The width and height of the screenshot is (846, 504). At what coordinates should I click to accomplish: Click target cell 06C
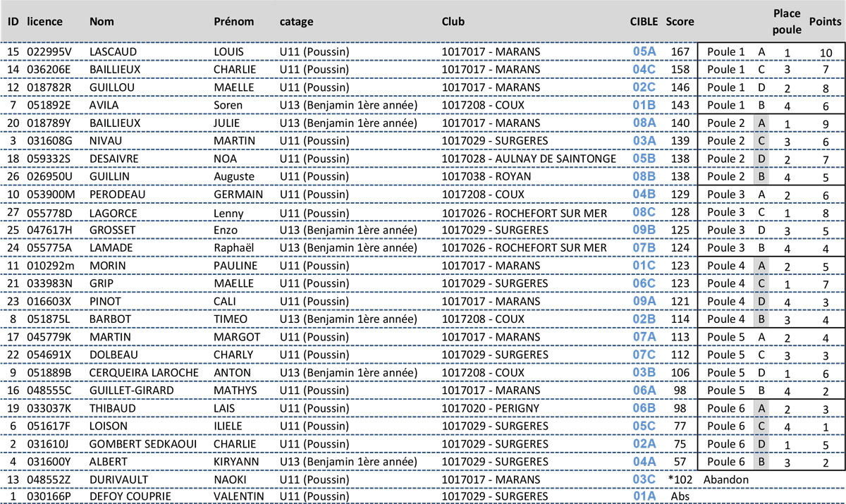(644, 283)
